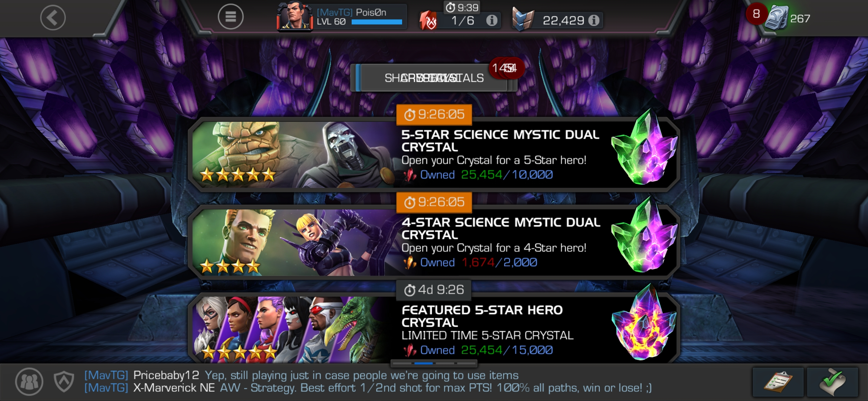
Task: Show info for the 22,429 battlechips
Action: 594,20
